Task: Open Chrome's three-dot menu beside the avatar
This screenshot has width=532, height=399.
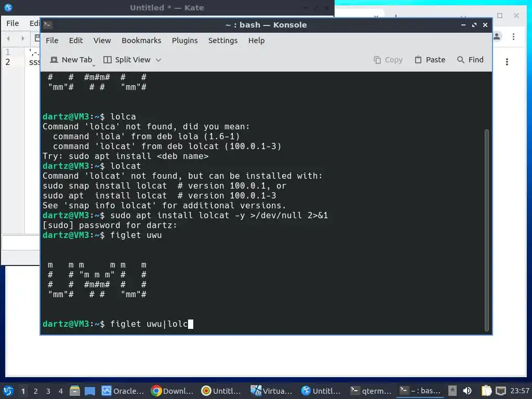Action: click(513, 36)
